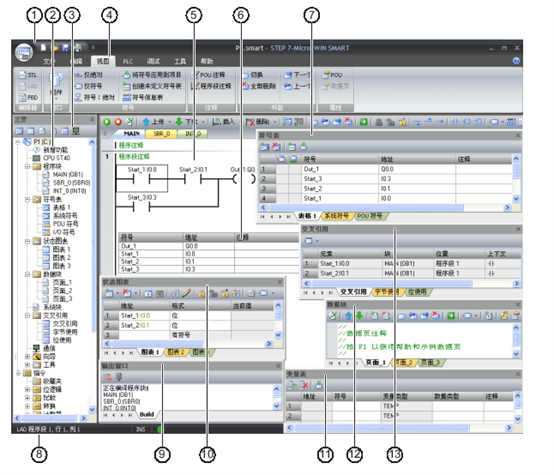554x475 pixels.
Task: Click Start_1 address cell in Status Chart
Action: coord(144,316)
